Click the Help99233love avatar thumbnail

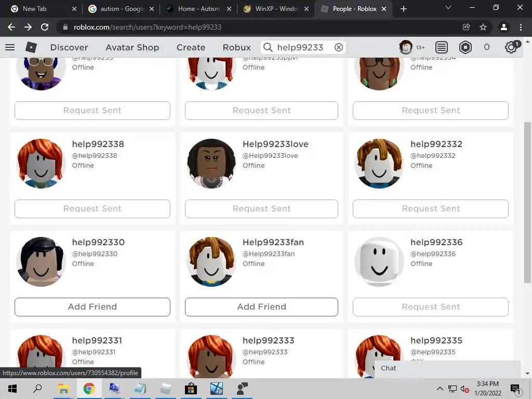tap(211, 164)
